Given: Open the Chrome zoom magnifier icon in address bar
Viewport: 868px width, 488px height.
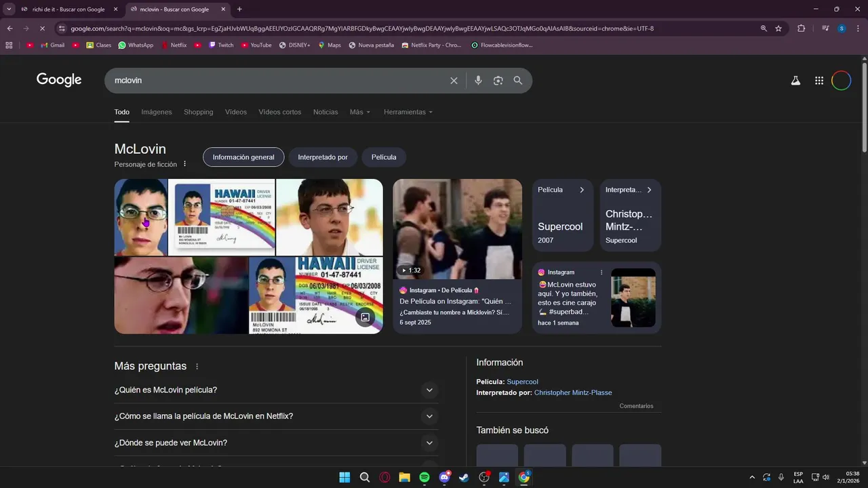Looking at the screenshot, I should (x=764, y=28).
